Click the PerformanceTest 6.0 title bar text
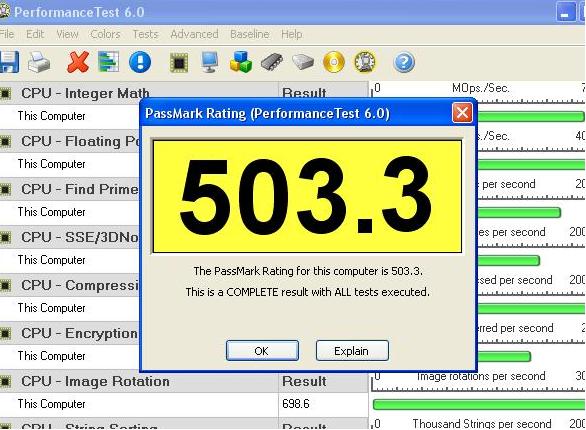The image size is (586, 430). coord(79,12)
